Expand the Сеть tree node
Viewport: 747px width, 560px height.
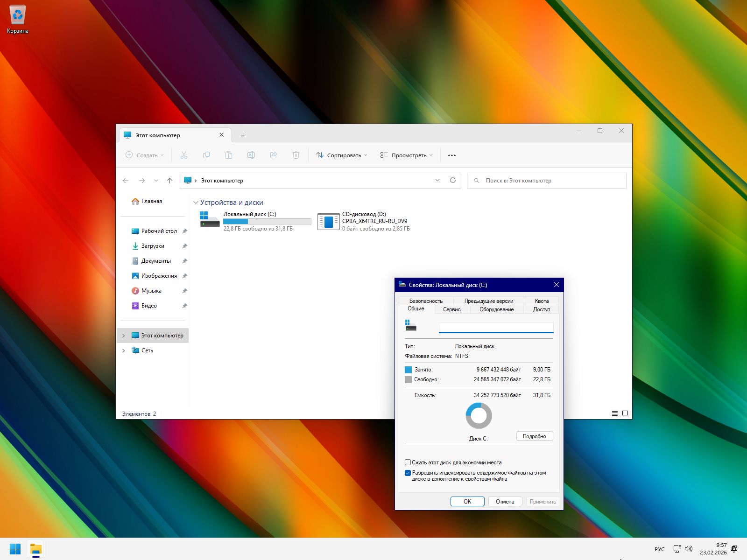pos(124,350)
